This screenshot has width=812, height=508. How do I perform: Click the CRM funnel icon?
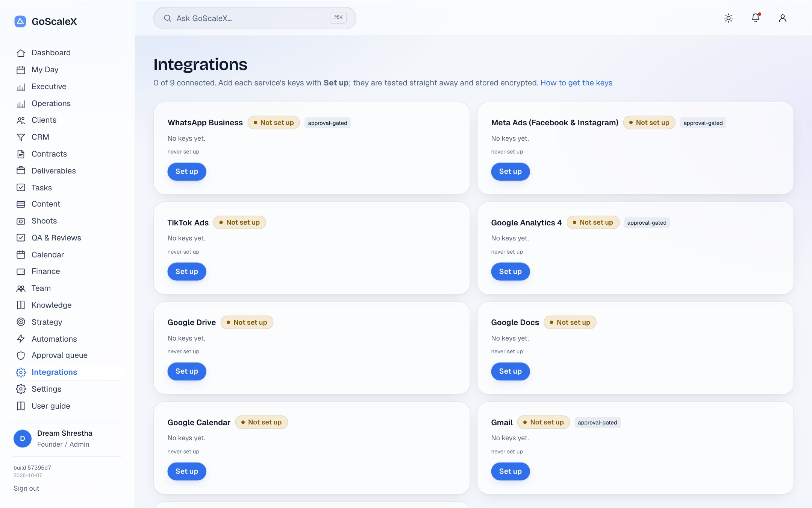click(21, 137)
